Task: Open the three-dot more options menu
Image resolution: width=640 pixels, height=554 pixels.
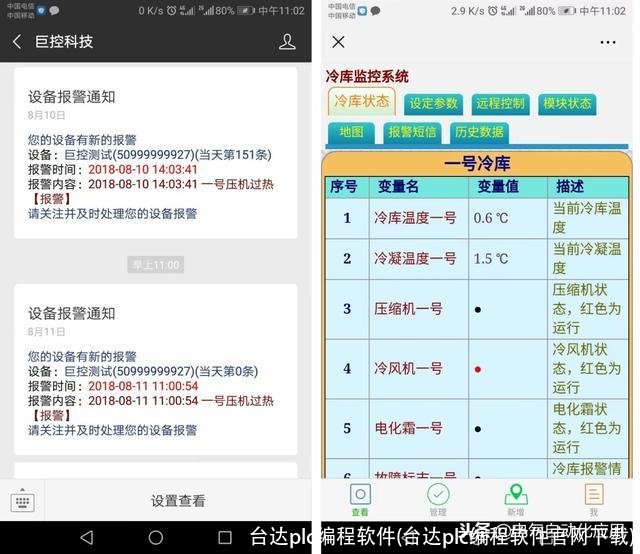Action: [x=608, y=42]
